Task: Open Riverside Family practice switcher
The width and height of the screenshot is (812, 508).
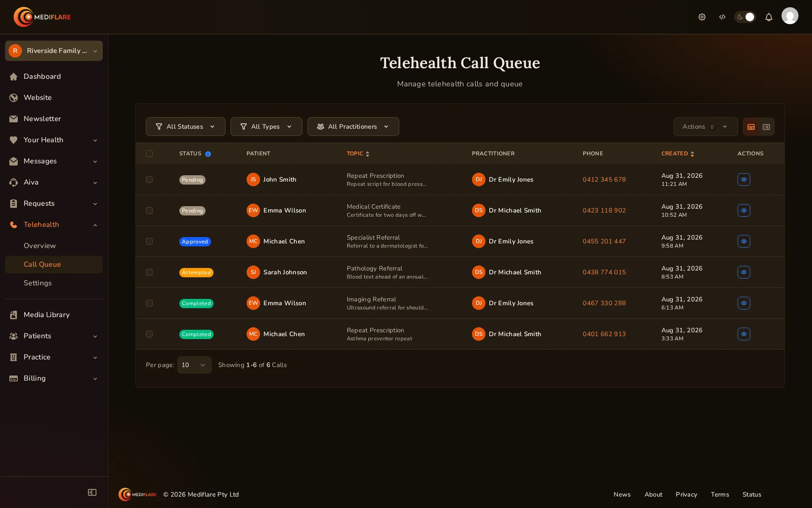Action: (x=54, y=51)
